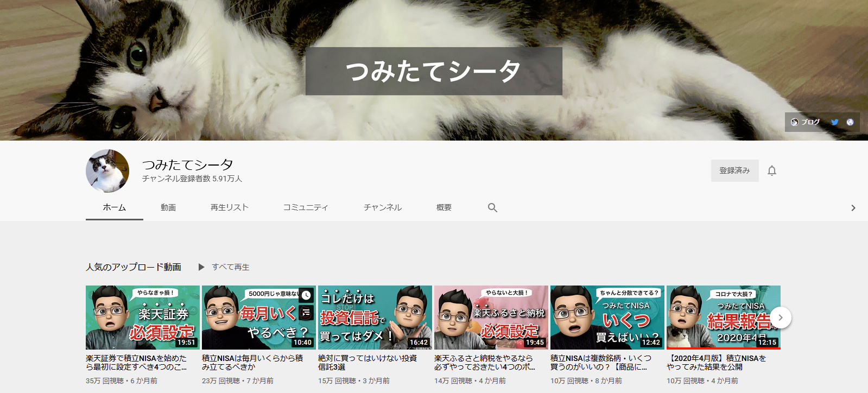Open the 楽天証券 必須設定 video thumbnail
The height and width of the screenshot is (393, 868).
click(x=142, y=318)
